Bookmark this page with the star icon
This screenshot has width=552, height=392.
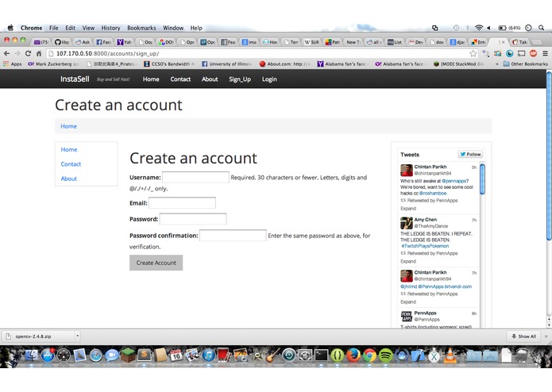click(473, 53)
